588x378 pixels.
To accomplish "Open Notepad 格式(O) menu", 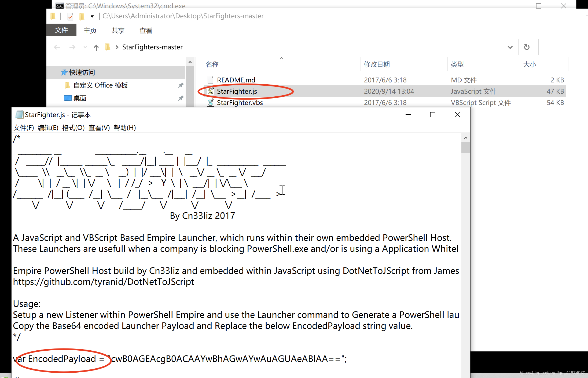I will pos(73,128).
